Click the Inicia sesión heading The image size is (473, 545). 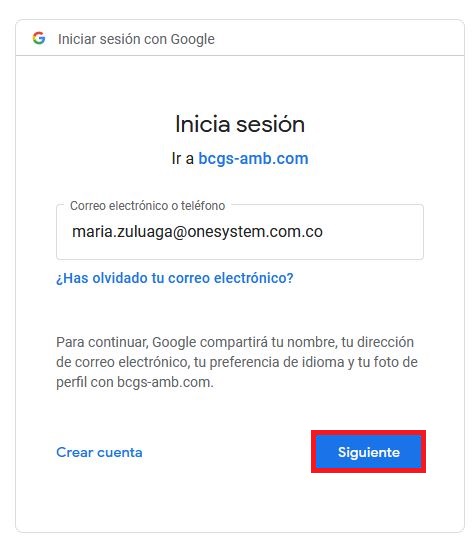[x=240, y=124]
